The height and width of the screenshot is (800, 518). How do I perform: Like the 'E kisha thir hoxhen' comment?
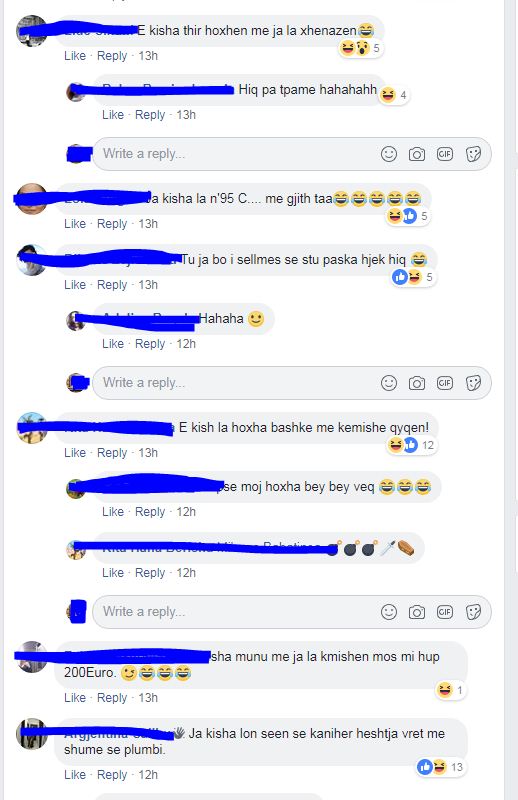pyautogui.click(x=75, y=56)
